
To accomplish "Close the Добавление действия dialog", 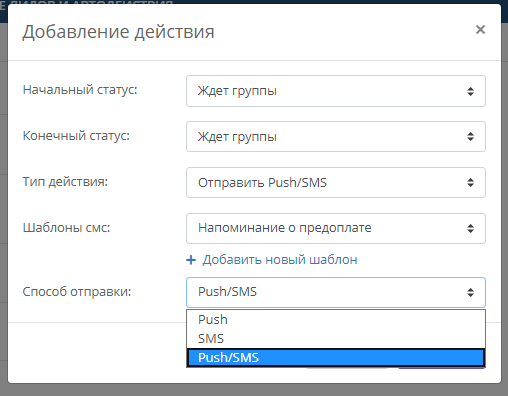I will (x=480, y=30).
